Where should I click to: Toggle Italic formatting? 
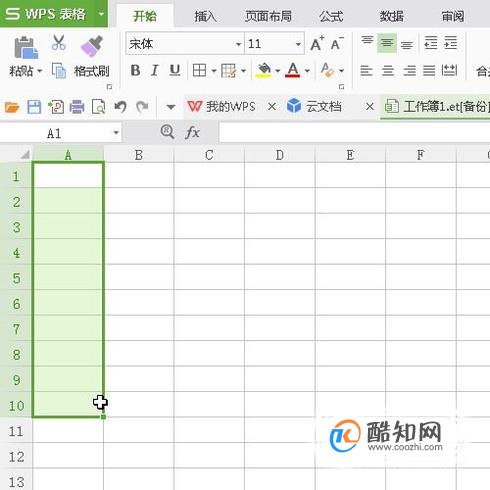tap(154, 70)
